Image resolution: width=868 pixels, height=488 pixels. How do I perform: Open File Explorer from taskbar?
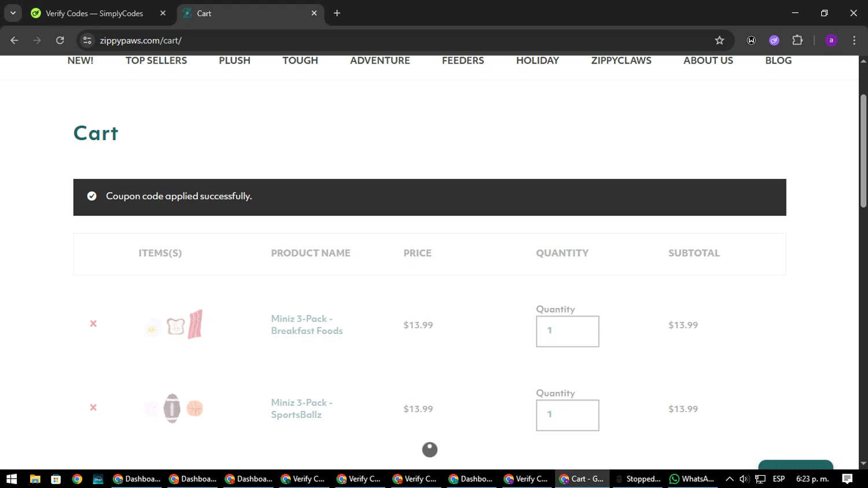(x=35, y=479)
